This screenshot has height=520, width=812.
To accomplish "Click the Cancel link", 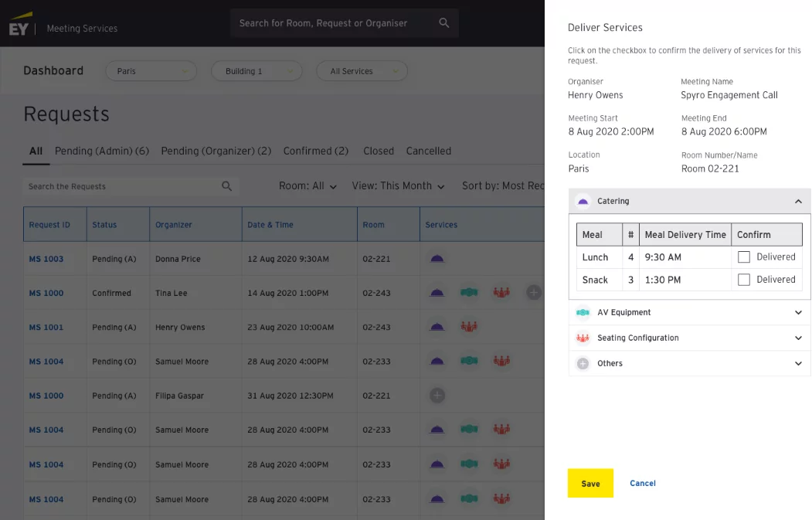I will pyautogui.click(x=642, y=483).
